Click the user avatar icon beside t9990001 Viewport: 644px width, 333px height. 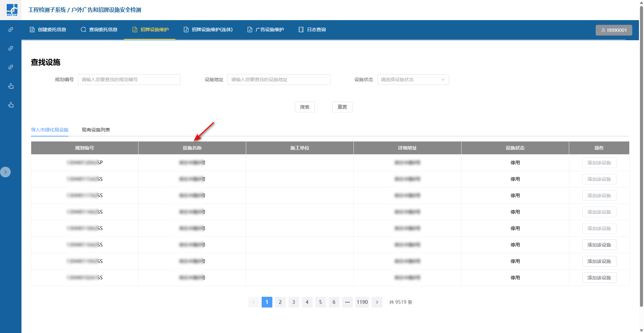pos(603,30)
